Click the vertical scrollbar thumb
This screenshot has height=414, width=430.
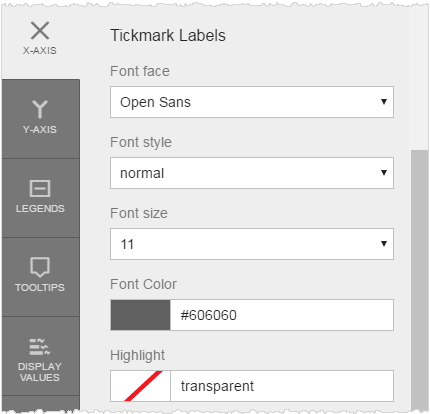click(419, 280)
